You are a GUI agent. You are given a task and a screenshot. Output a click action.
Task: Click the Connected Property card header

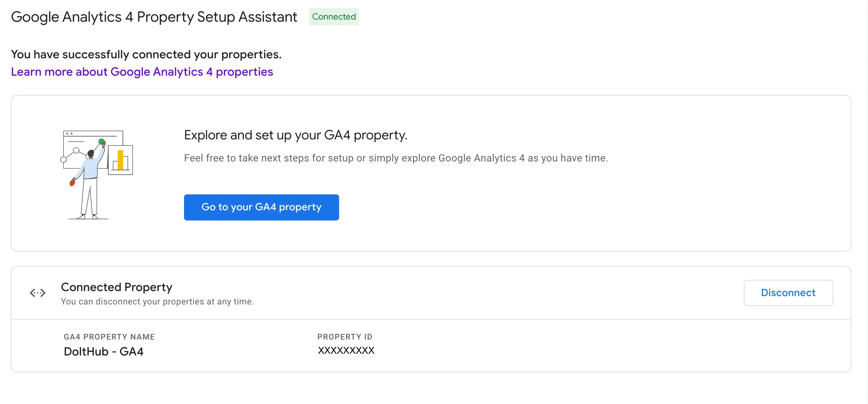117,287
